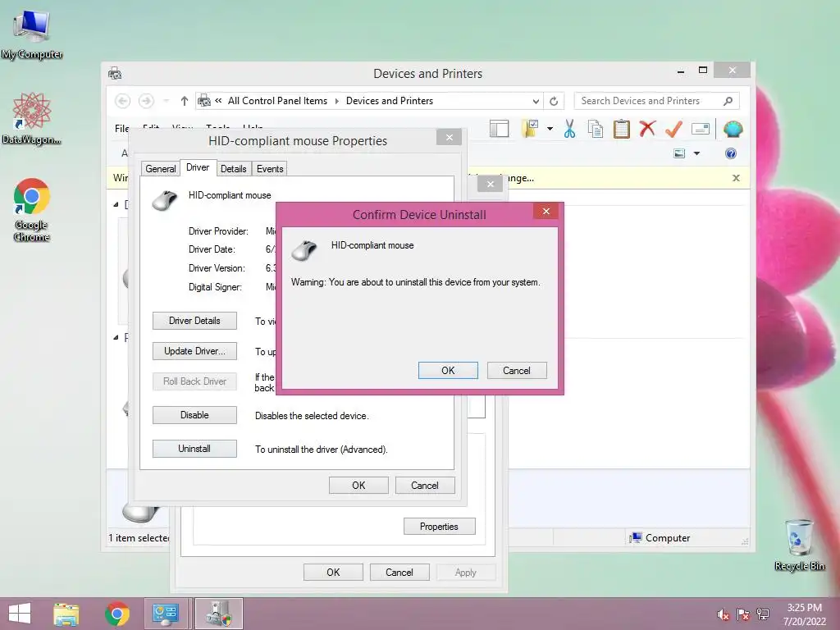The width and height of the screenshot is (840, 630).
Task: Click the Cut scissors icon
Action: 569,129
